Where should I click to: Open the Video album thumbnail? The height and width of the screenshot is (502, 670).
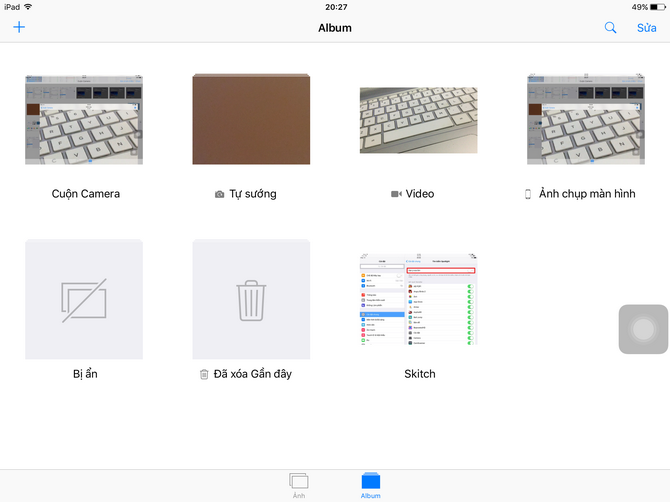[x=418, y=119]
